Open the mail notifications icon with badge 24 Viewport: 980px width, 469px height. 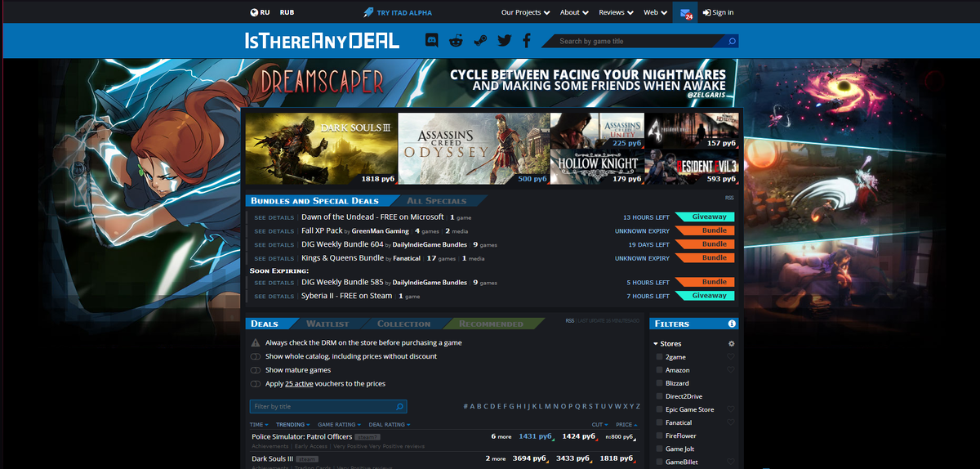coord(684,12)
